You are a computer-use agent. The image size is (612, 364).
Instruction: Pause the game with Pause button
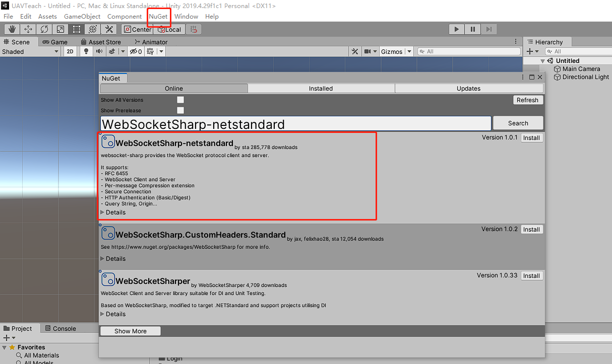(473, 29)
